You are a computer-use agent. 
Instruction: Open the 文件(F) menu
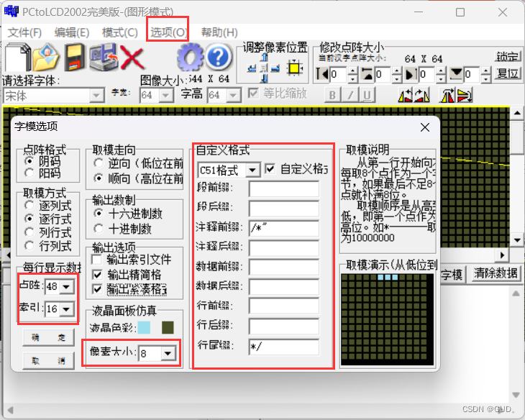pyautogui.click(x=24, y=32)
